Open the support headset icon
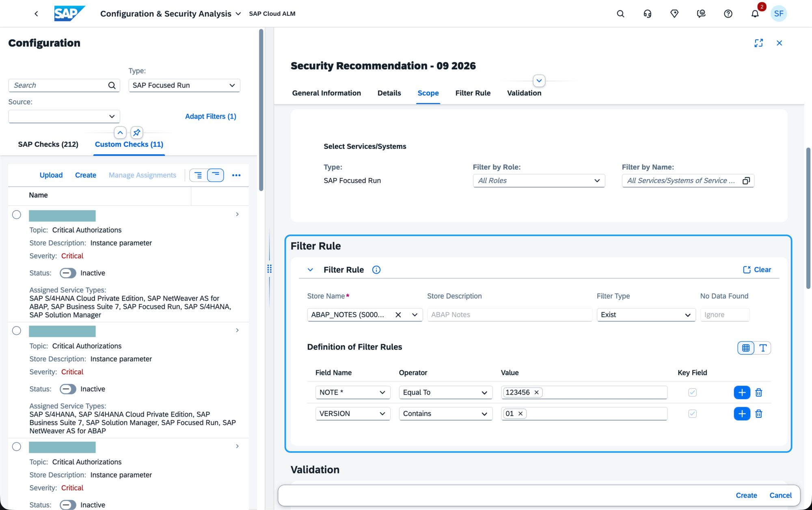The height and width of the screenshot is (510, 812). pos(648,14)
